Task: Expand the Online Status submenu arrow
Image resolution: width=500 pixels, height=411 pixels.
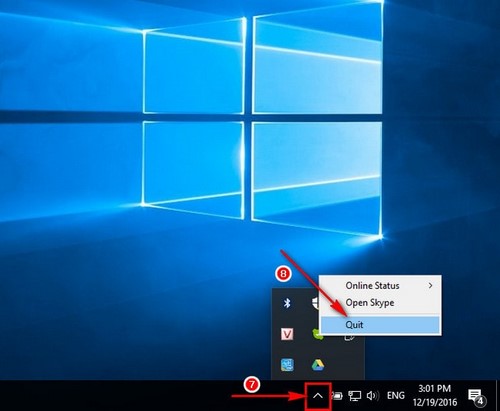Action: (431, 286)
